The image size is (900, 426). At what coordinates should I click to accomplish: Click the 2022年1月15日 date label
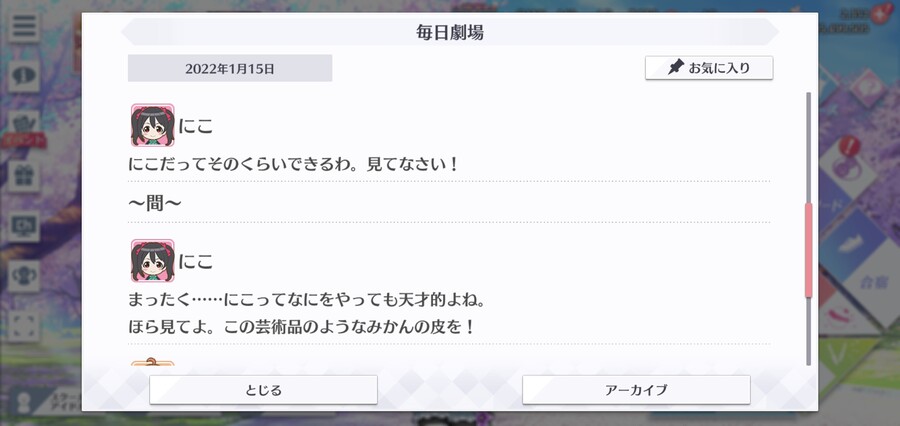(230, 68)
